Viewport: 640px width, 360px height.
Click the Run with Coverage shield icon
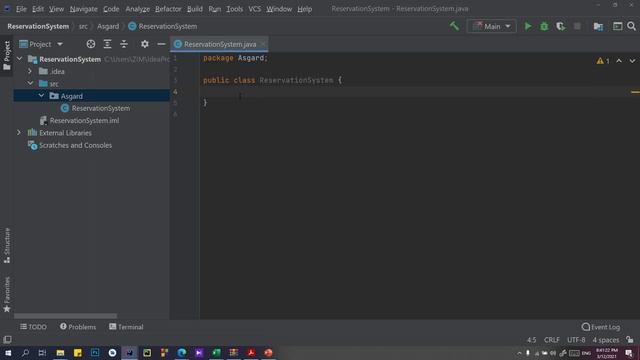pyautogui.click(x=560, y=26)
